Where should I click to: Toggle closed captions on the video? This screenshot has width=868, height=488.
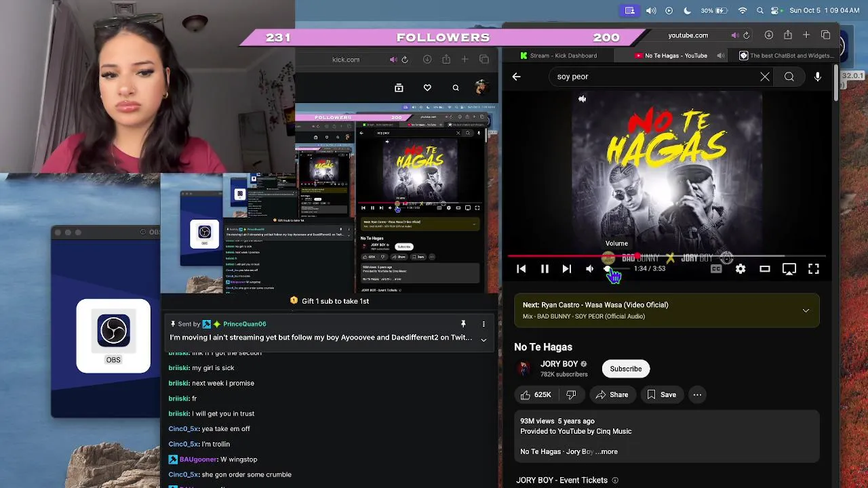coord(716,269)
